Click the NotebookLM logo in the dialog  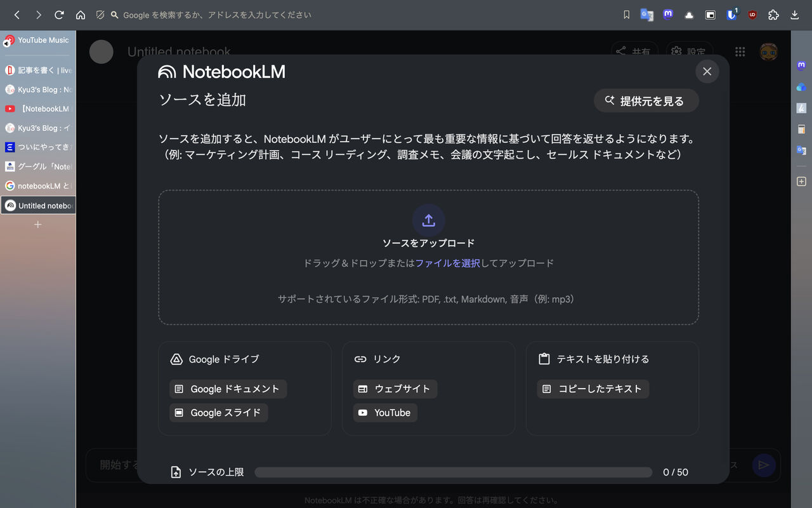click(222, 72)
